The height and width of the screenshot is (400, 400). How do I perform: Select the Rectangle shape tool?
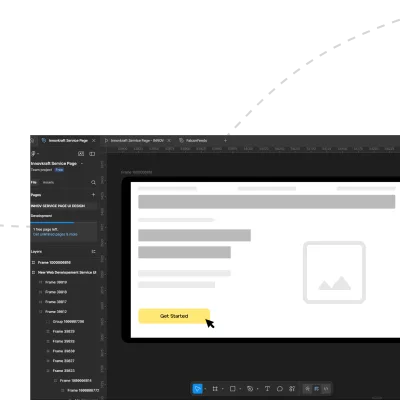[x=233, y=389]
